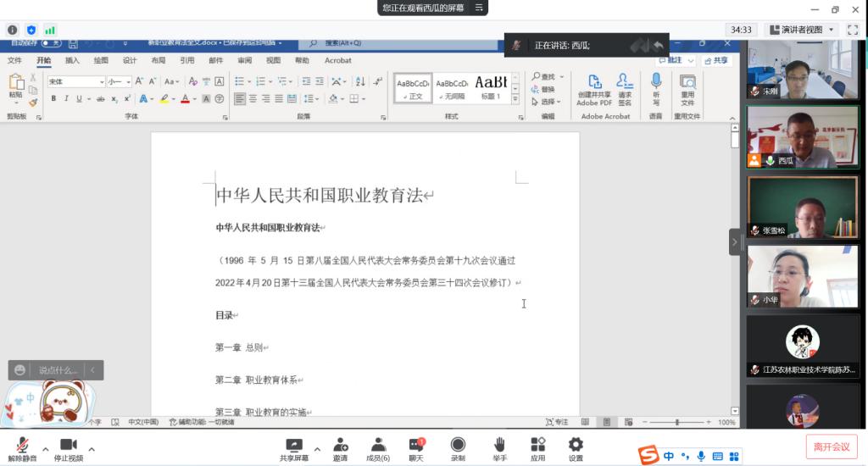This screenshot has width=868, height=466.
Task: Click the 共享 share button in Word
Action: tap(716, 61)
